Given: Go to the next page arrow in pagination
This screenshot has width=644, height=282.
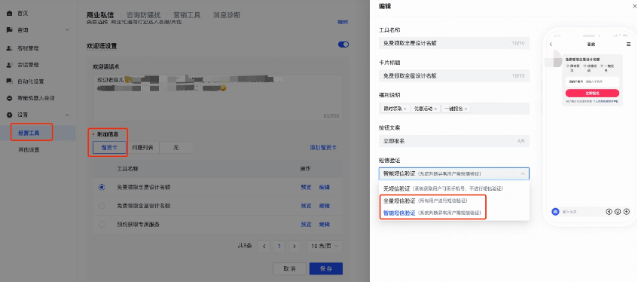Looking at the screenshot, I should [x=294, y=247].
